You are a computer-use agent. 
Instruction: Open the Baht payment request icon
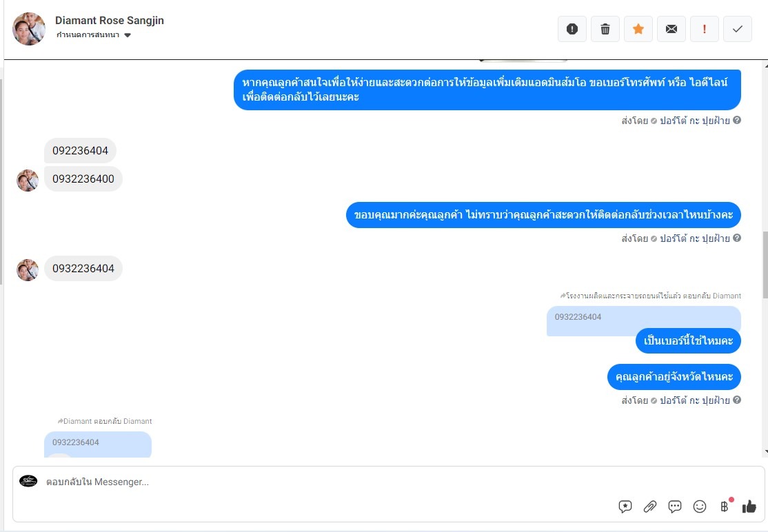(725, 507)
